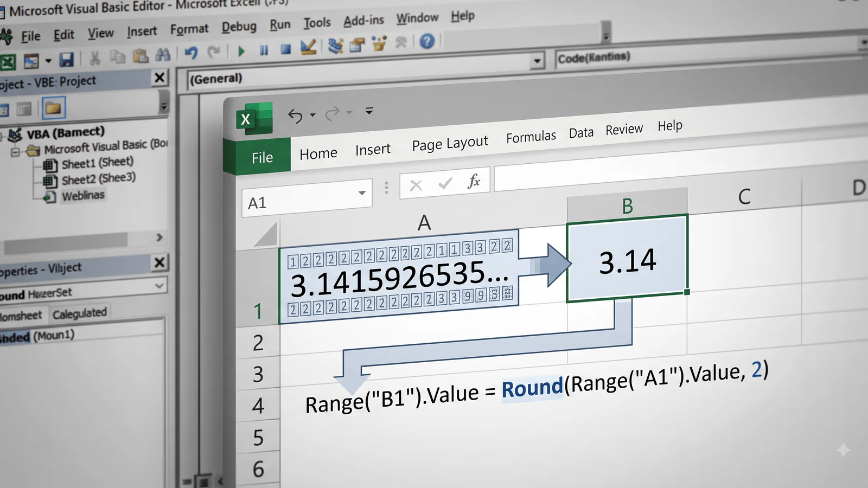
Task: Switch to the Page Layout tab
Action: [450, 144]
